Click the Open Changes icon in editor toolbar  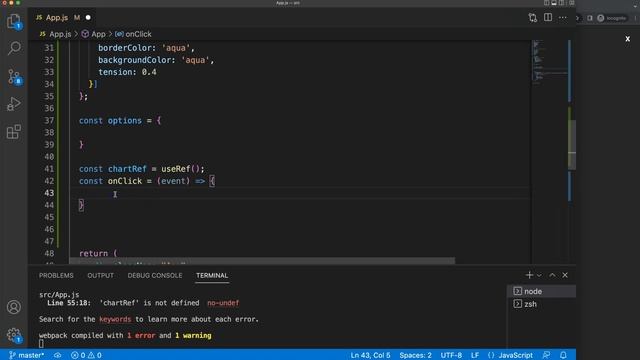pos(533,18)
